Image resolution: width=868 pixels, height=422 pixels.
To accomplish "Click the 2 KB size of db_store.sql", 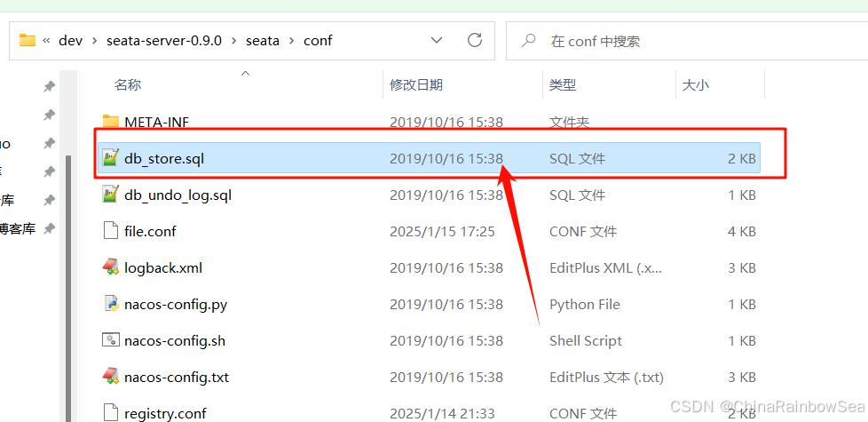I will tap(742, 159).
